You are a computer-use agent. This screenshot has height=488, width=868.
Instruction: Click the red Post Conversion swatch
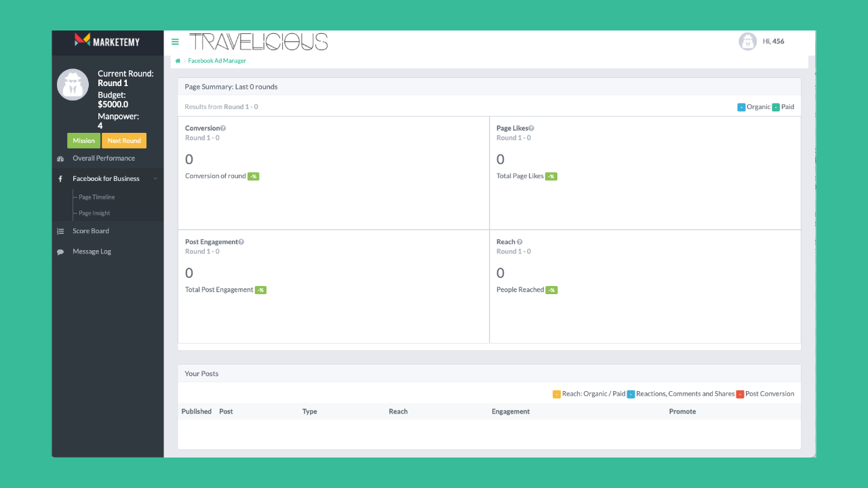pos(740,394)
